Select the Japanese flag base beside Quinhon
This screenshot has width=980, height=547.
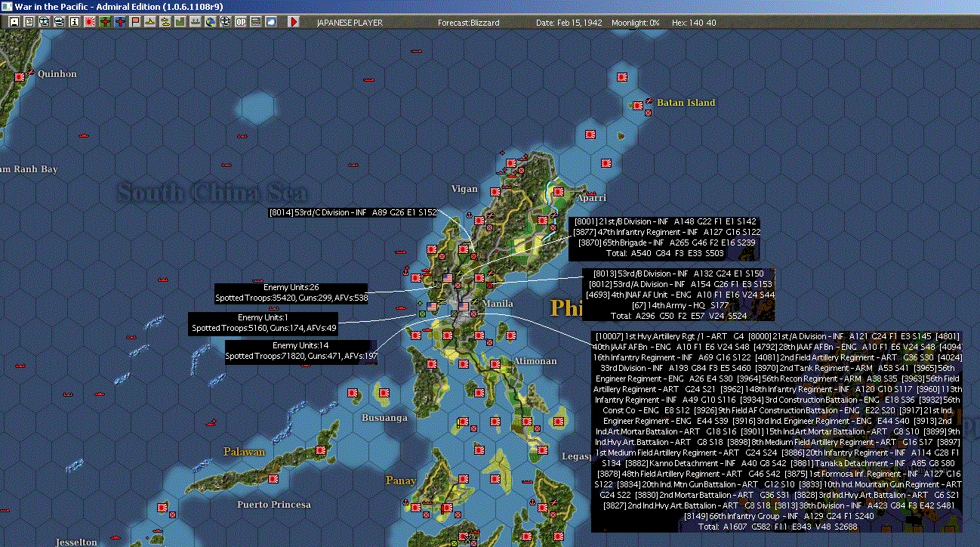[x=20, y=76]
